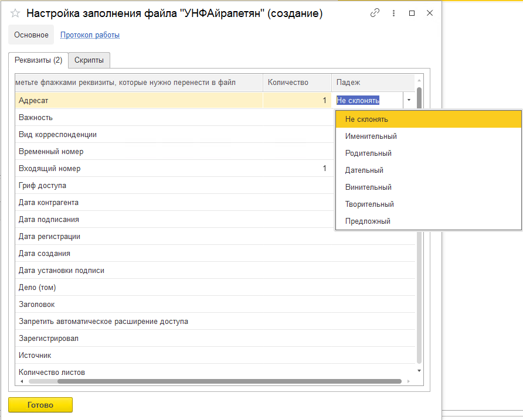The width and height of the screenshot is (523, 420).
Task: Open the Падеж dropdown arrow
Action: pyautogui.click(x=408, y=100)
